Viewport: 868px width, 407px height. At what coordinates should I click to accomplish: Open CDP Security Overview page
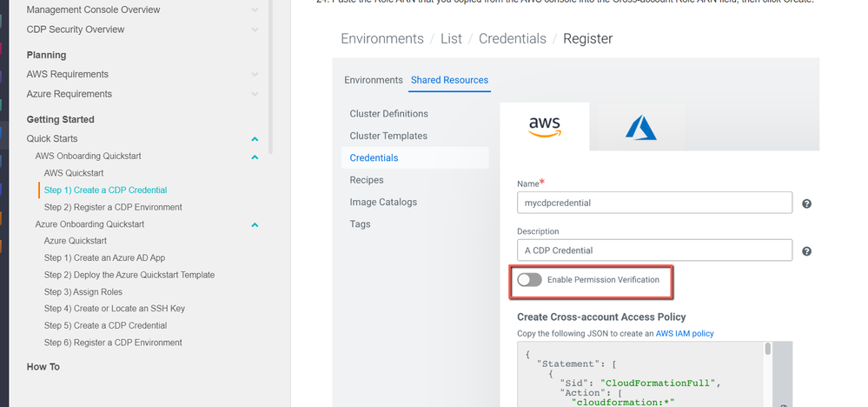(x=76, y=30)
